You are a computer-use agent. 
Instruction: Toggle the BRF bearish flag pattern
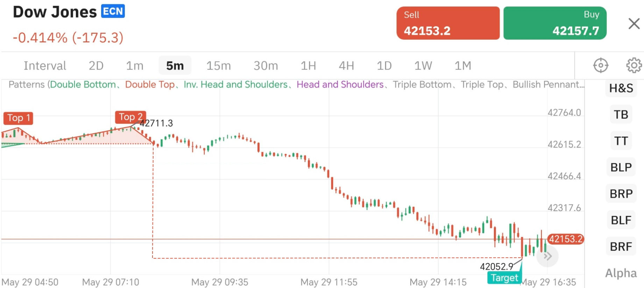pyautogui.click(x=621, y=247)
